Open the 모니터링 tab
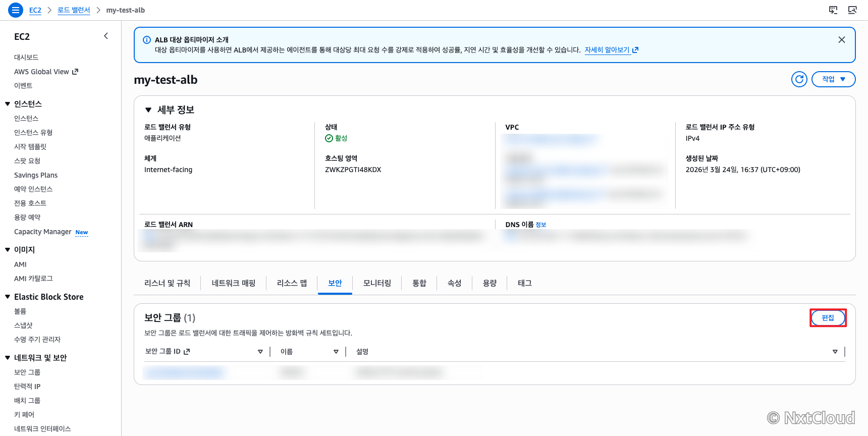This screenshot has height=436, width=868. point(377,283)
